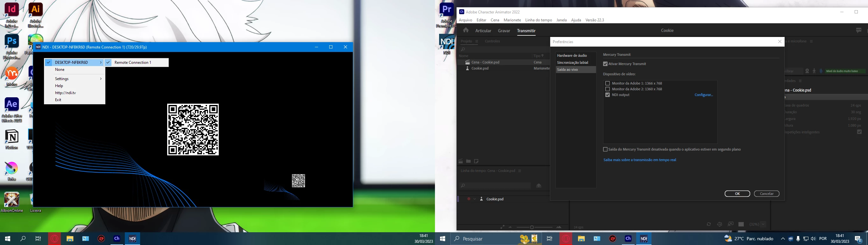
Task: Check Monitor da Adobe 1: 1366 x 768
Action: (608, 83)
